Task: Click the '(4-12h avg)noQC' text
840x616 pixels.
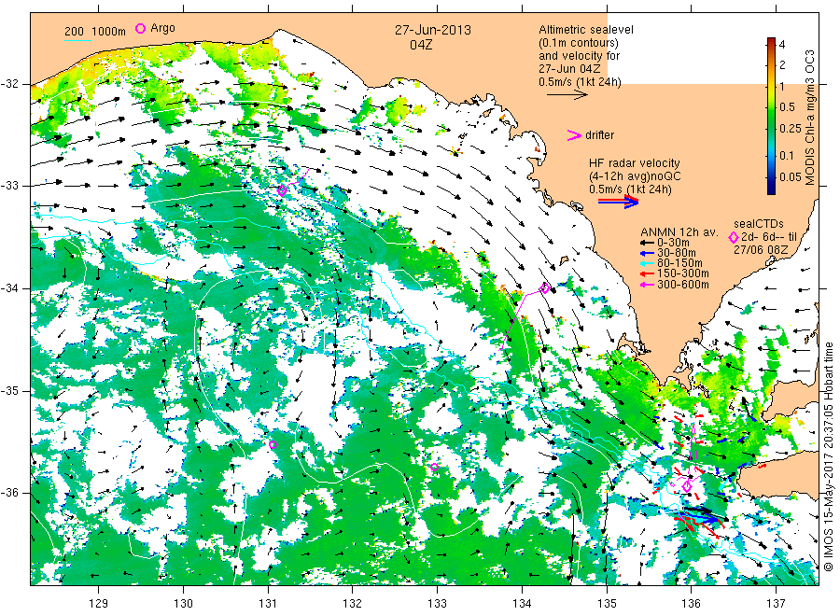Action: coord(635,176)
